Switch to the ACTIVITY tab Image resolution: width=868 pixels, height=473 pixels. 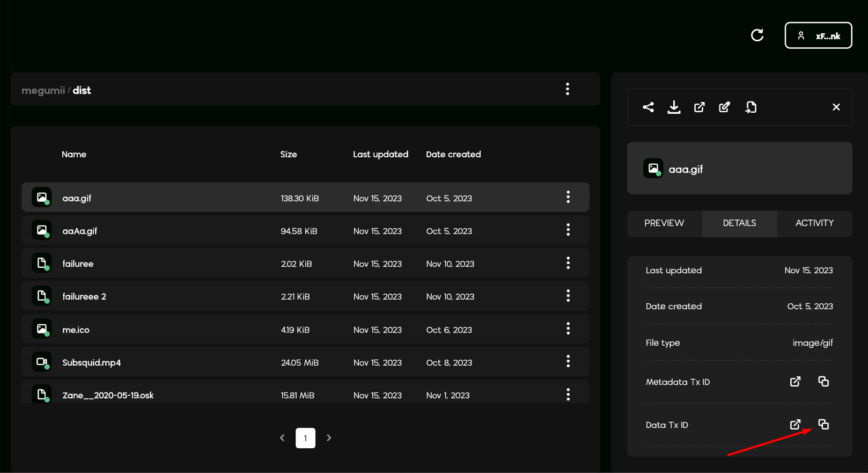814,223
